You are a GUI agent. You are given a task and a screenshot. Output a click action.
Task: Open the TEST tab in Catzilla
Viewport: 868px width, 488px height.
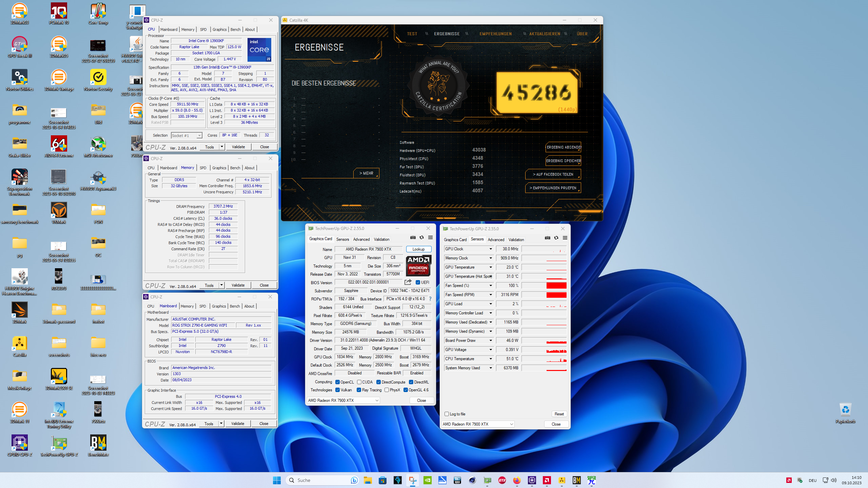[412, 34]
